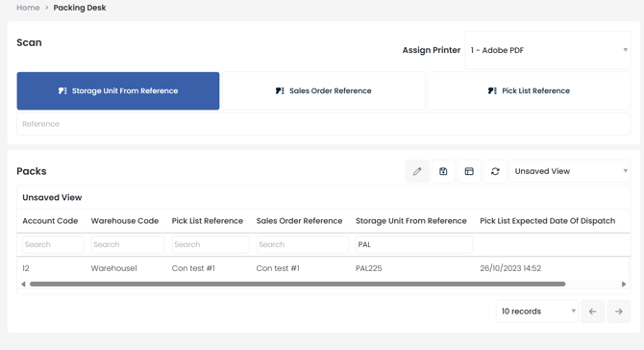Click Con test #1 in Sales Order column
This screenshot has height=350, width=644.
(x=278, y=268)
